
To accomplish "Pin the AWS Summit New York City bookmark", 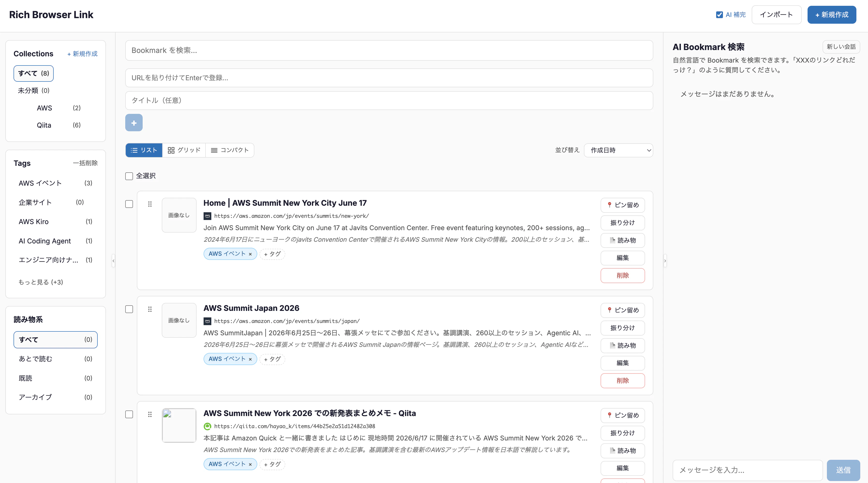I will (623, 205).
